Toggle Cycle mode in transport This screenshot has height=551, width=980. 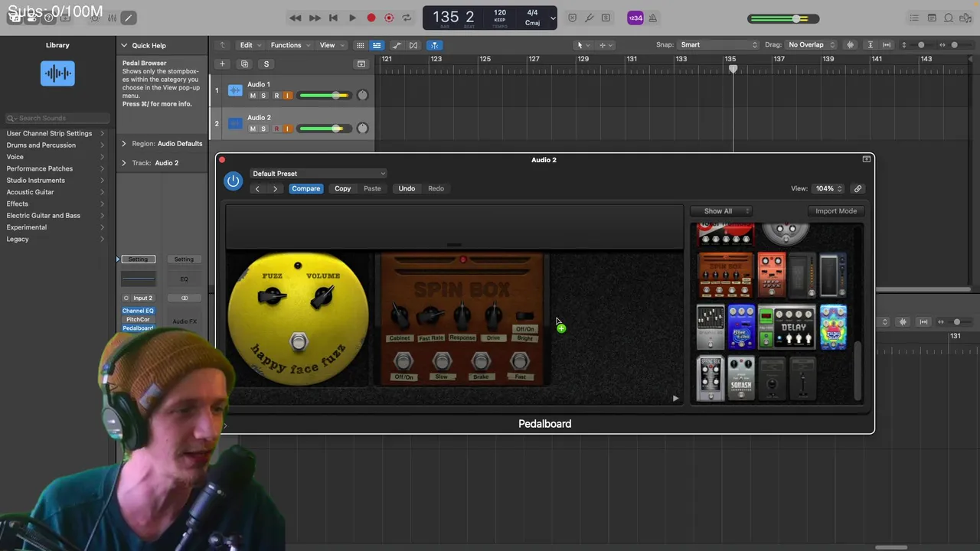coord(407,18)
